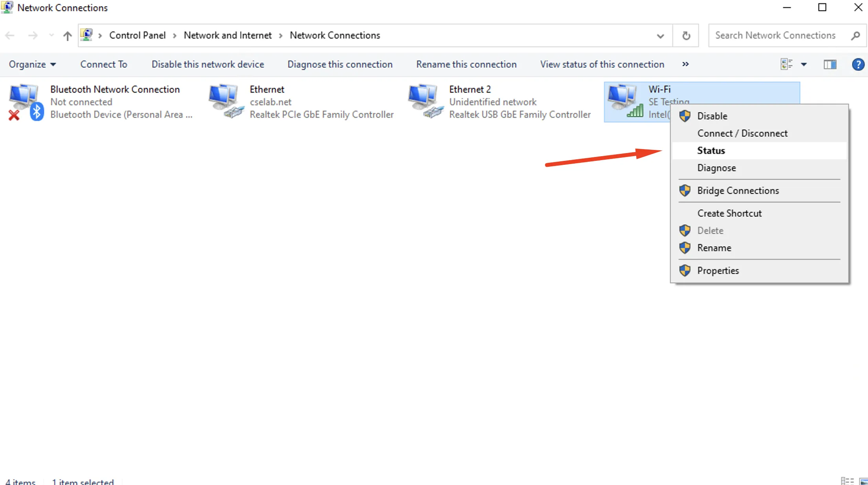This screenshot has height=485, width=868.
Task: Select Connect / Disconnect menu entry
Action: coord(759,133)
